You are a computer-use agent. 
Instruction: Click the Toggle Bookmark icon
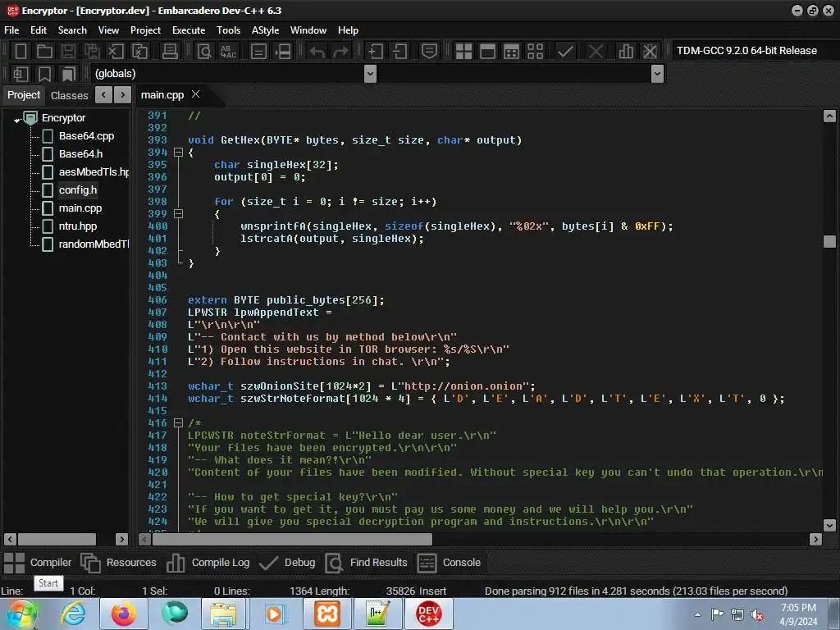[x=45, y=74]
